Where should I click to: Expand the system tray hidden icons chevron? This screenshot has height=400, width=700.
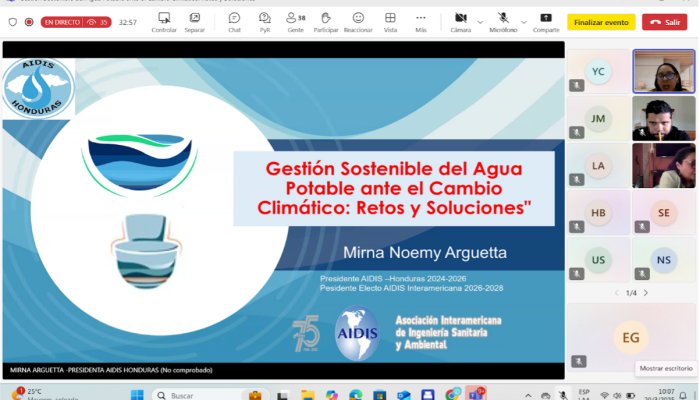(528, 395)
